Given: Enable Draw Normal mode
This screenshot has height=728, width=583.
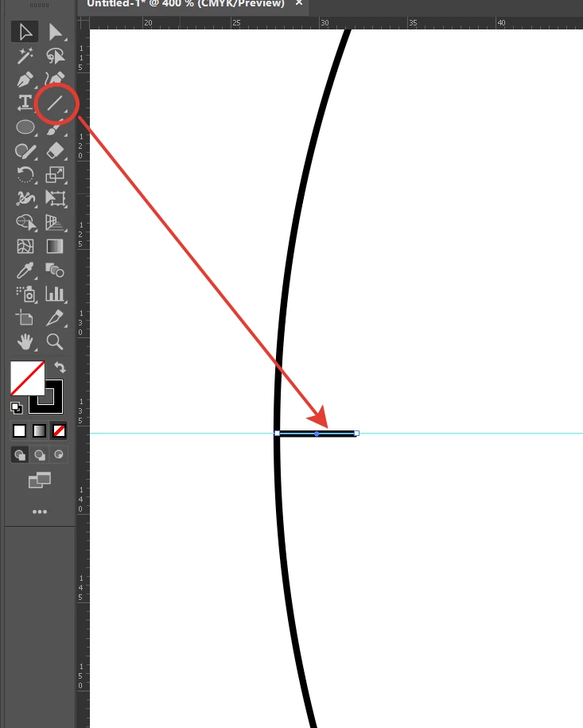Looking at the screenshot, I should [20, 455].
